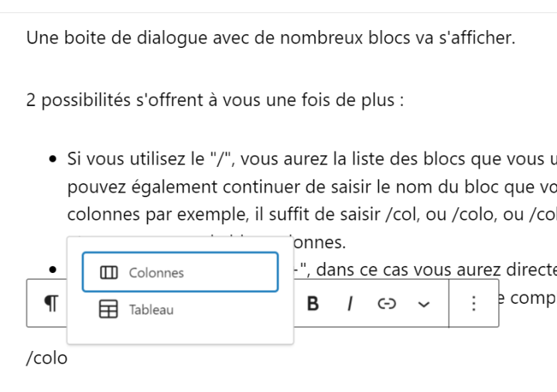Apply italic formatting from toolbar
Viewport: 557px width, 392px height.
350,304
